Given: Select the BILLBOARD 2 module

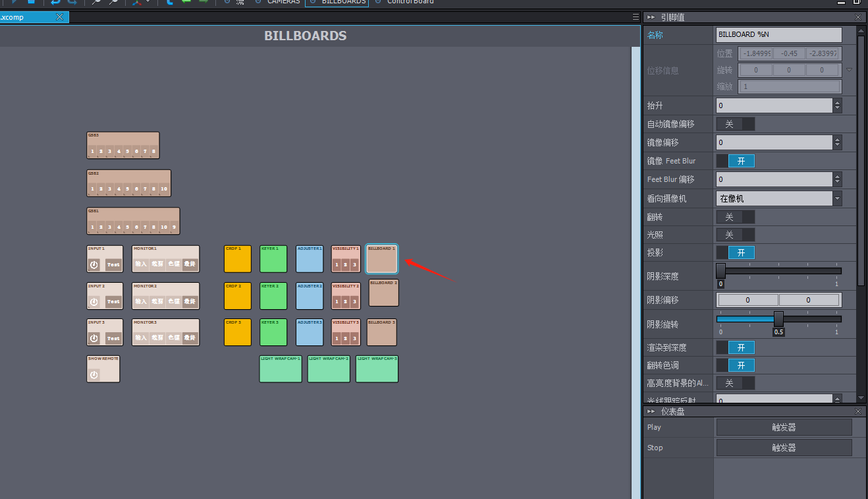Looking at the screenshot, I should (x=384, y=293).
